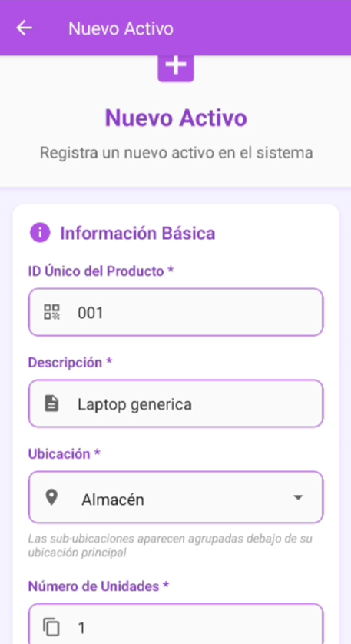The image size is (351, 644).
Task: Tap the Descripción field label
Action: click(x=70, y=363)
